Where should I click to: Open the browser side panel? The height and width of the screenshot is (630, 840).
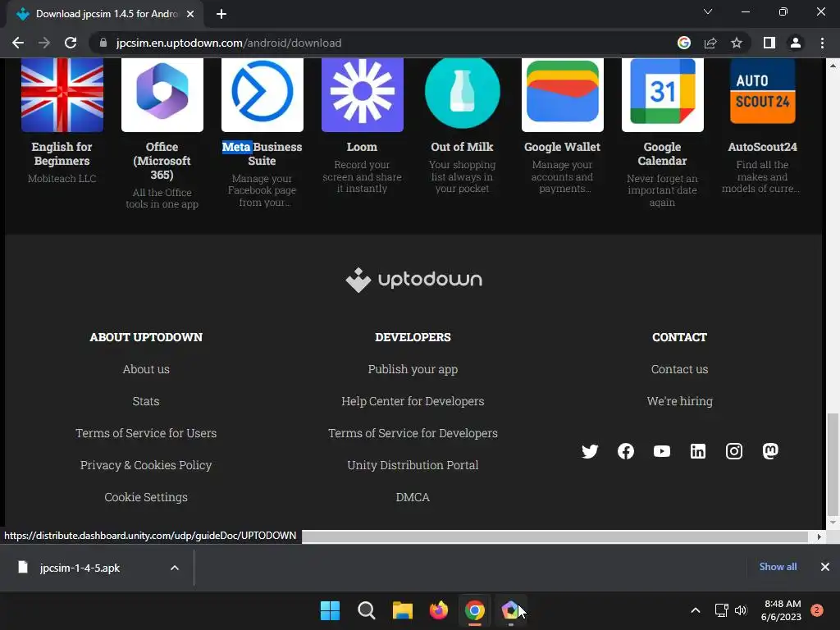[769, 43]
